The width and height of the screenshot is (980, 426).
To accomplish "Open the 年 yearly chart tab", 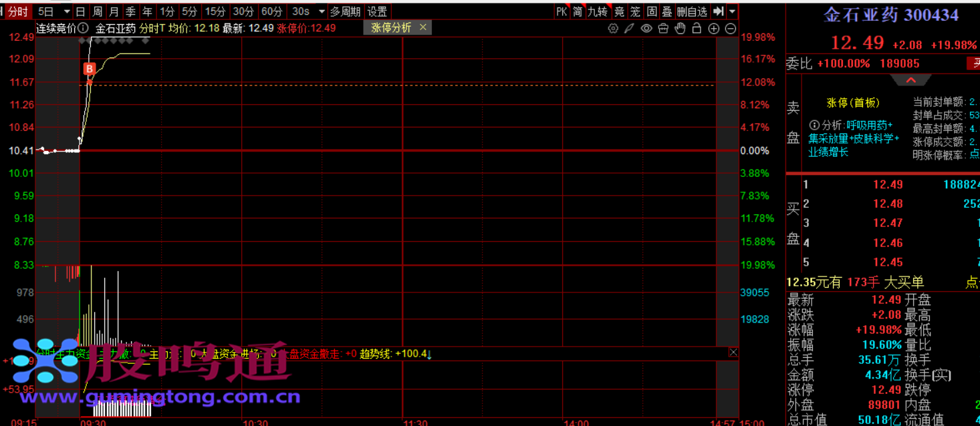I will click(147, 11).
